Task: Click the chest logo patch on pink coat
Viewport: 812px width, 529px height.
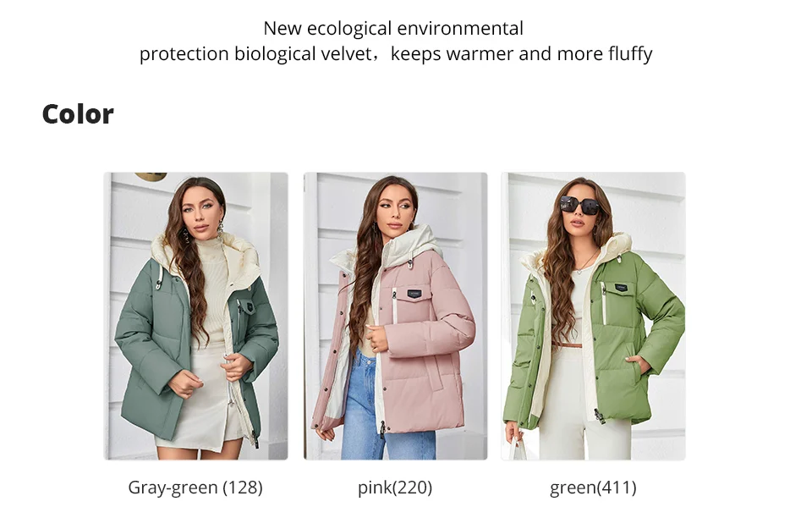Action: (414, 294)
